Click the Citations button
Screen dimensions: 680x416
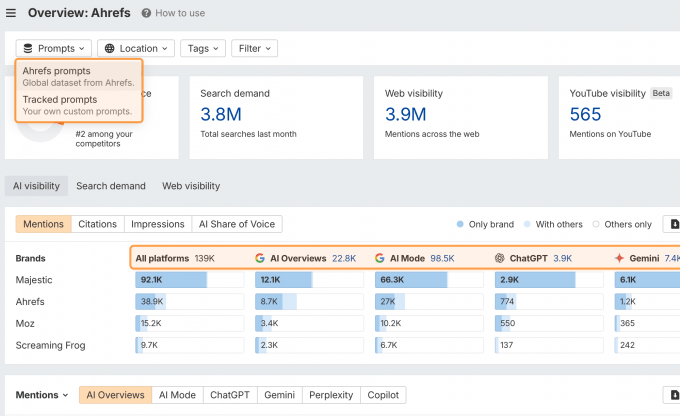(97, 224)
